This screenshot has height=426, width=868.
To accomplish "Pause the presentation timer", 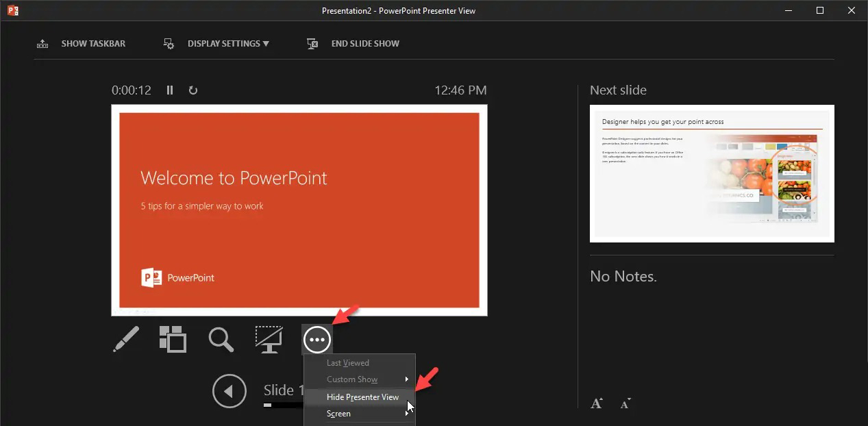I will (170, 90).
